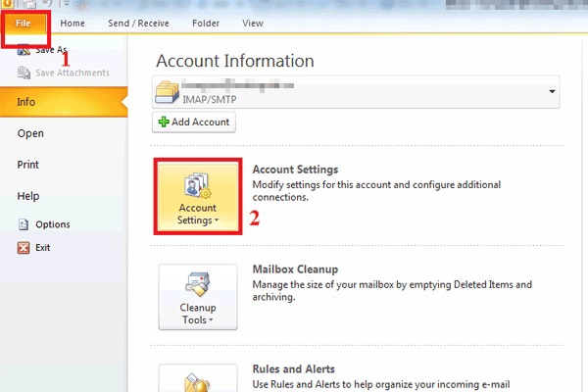Open the File tab
This screenshot has width=588, height=392.
[x=24, y=24]
